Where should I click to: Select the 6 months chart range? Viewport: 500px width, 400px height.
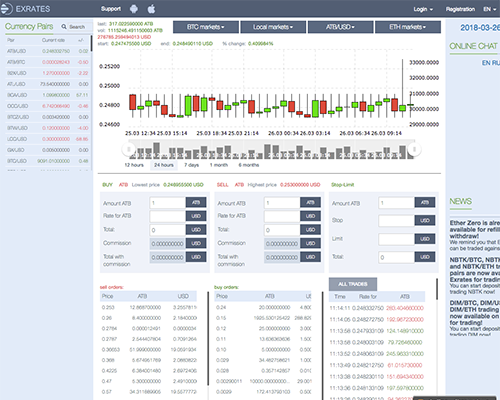[249, 165]
